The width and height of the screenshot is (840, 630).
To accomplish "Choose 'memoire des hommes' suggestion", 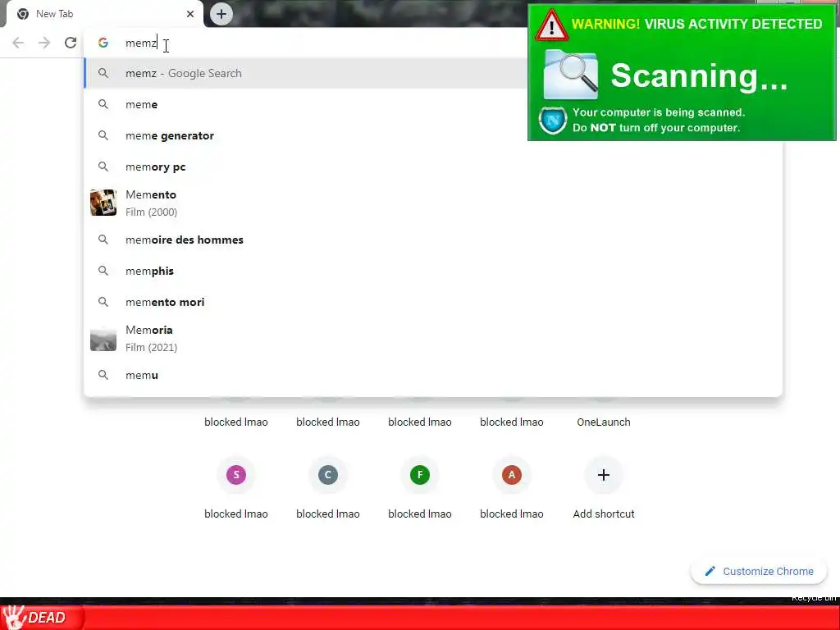I will (x=433, y=240).
